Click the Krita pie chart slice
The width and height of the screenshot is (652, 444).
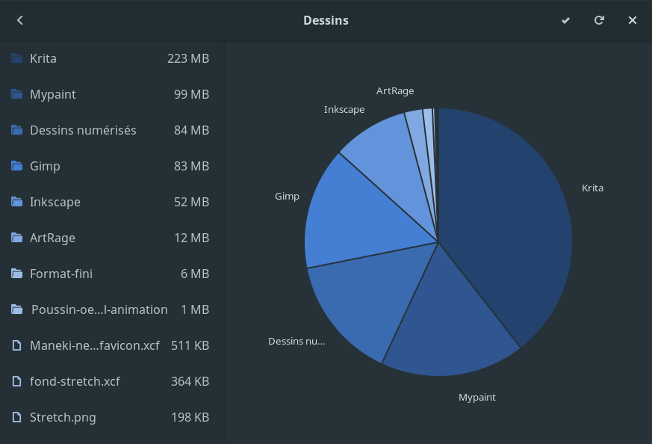coord(507,220)
